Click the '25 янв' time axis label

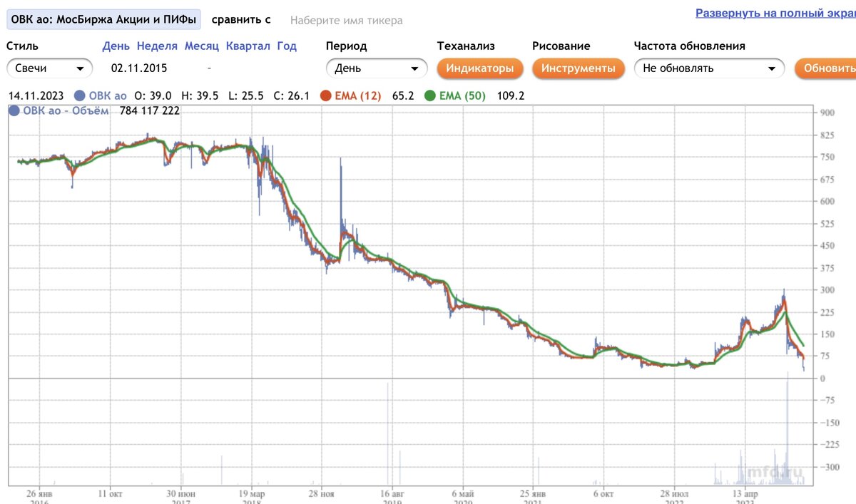(533, 493)
